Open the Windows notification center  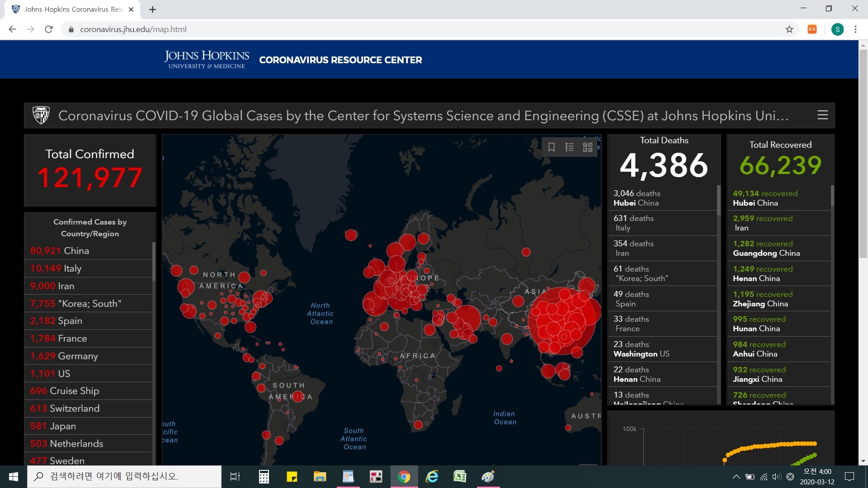(849, 477)
